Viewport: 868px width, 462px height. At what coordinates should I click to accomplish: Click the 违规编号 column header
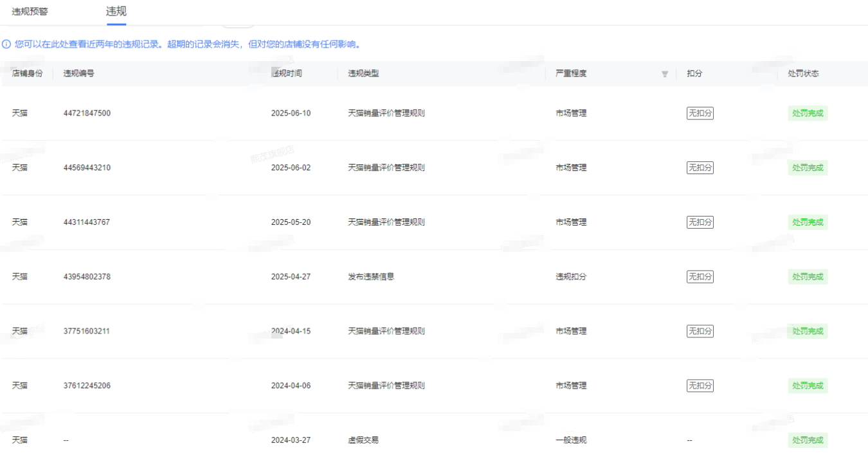79,73
